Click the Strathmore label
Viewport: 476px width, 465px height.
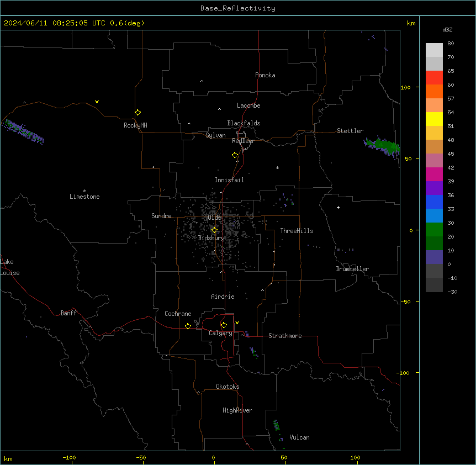[285, 336]
